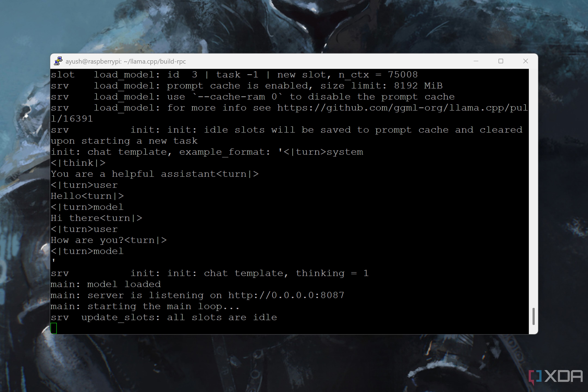Viewport: 588px width, 392px height.
Task: Click the terminal vertical scrollbar thumb
Action: [x=534, y=316]
